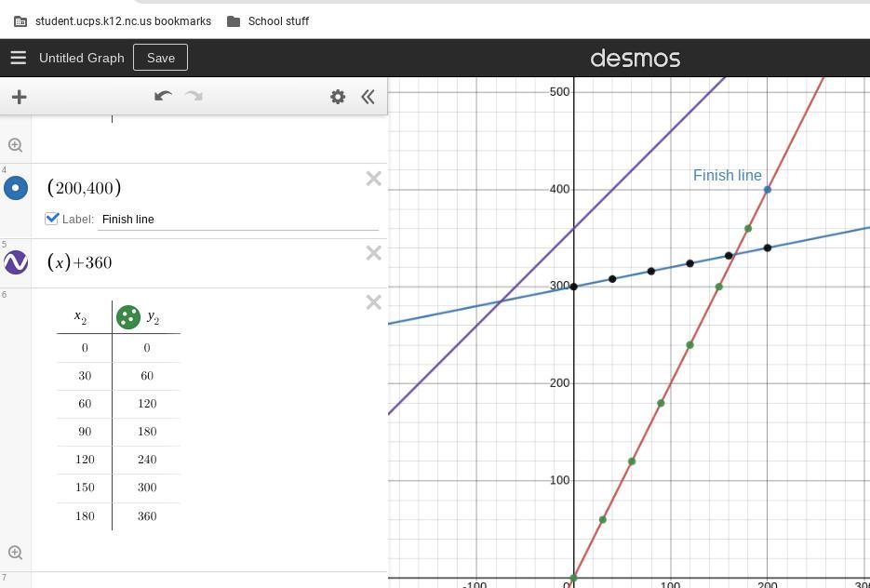Uncheck the Label checkbox
870x588 pixels.
coord(51,219)
